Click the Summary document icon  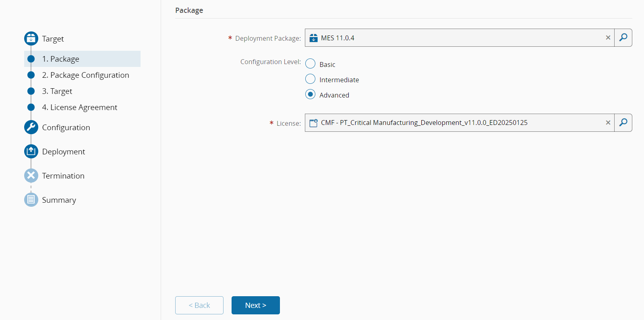coord(31,200)
